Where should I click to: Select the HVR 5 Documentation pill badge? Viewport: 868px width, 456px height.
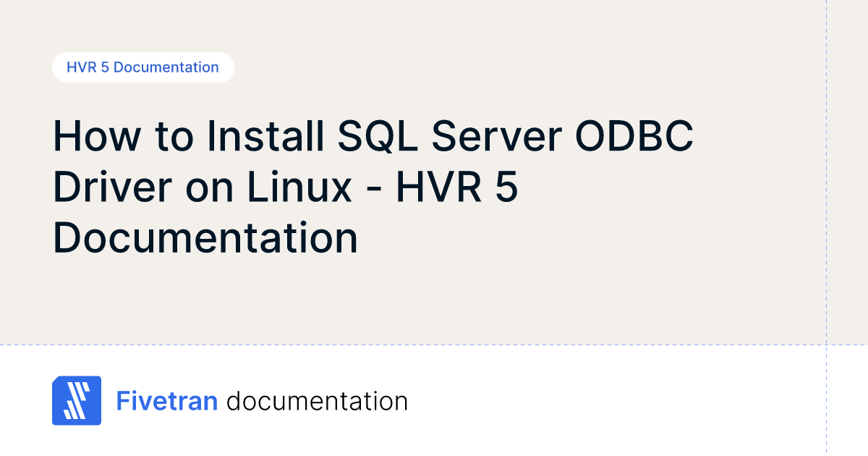142,67
